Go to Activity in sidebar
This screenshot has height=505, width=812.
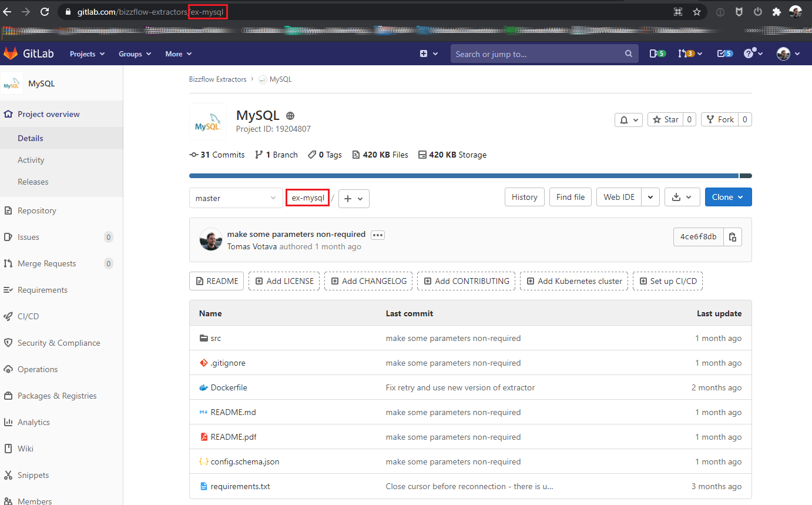tap(62, 160)
